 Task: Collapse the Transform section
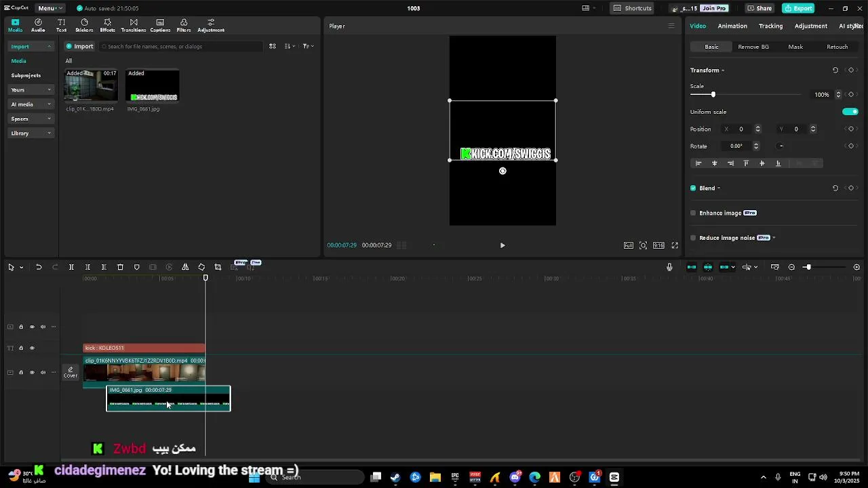(723, 70)
